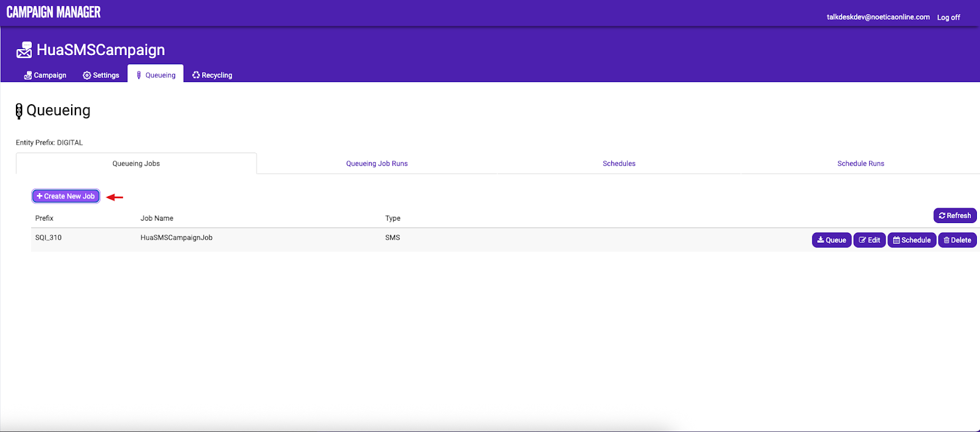
Task: Click the HuaSMSCampaign envelope icon
Action: (24, 50)
